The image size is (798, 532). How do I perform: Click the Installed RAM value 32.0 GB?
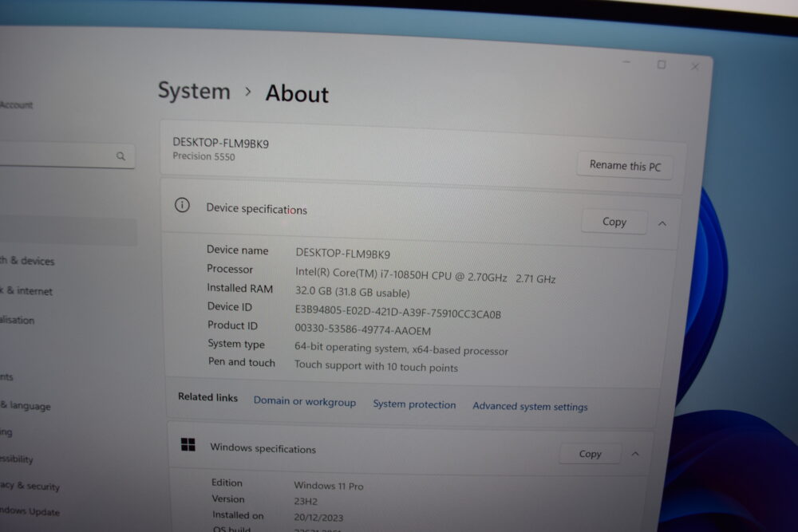[352, 292]
